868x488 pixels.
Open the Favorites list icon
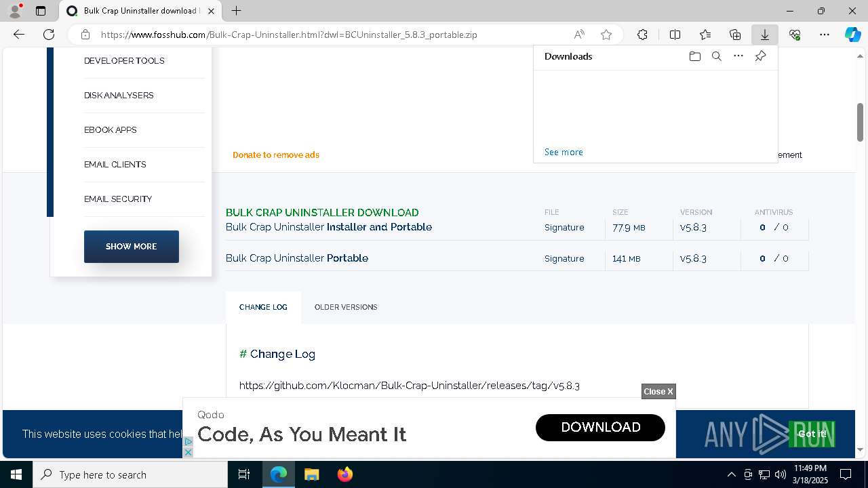click(705, 35)
